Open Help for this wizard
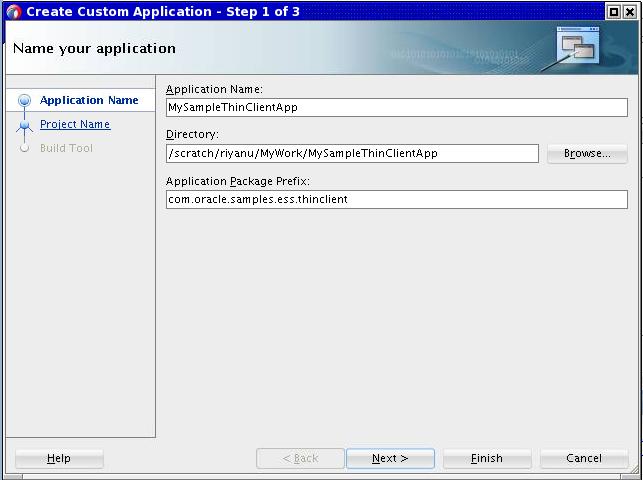Image resolution: width=643 pixels, height=480 pixels. pyautogui.click(x=59, y=458)
